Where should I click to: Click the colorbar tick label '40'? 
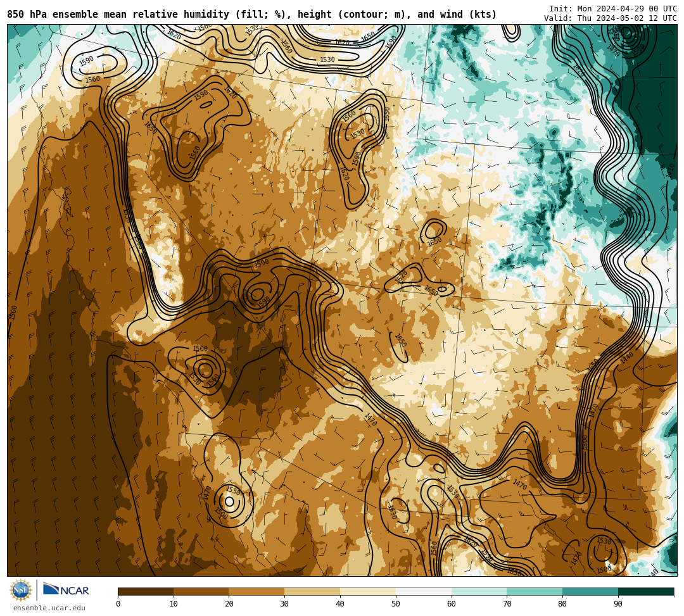pos(340,604)
